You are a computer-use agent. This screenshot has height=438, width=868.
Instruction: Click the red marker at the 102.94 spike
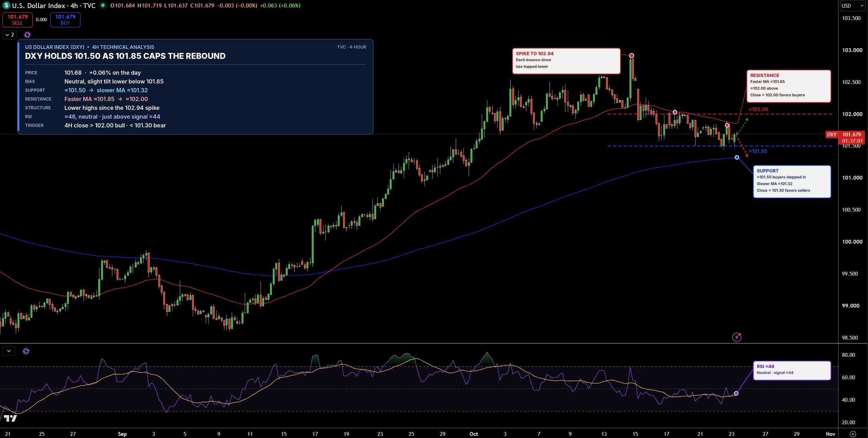click(631, 56)
